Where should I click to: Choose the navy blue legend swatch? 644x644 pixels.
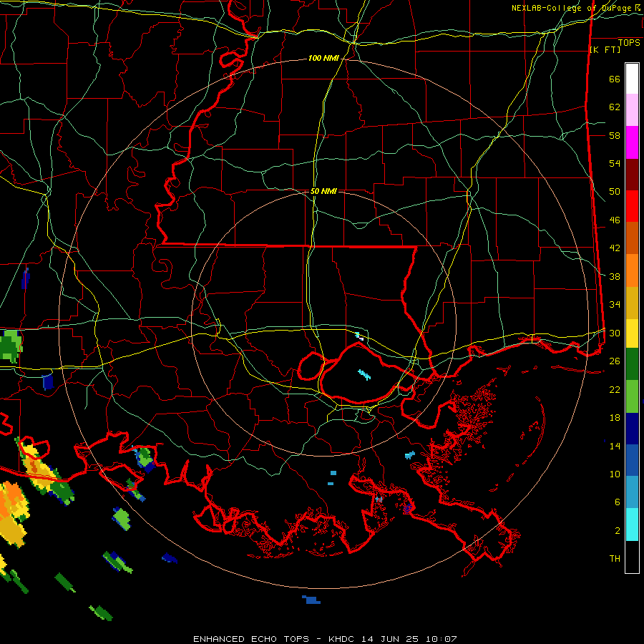[x=632, y=429]
